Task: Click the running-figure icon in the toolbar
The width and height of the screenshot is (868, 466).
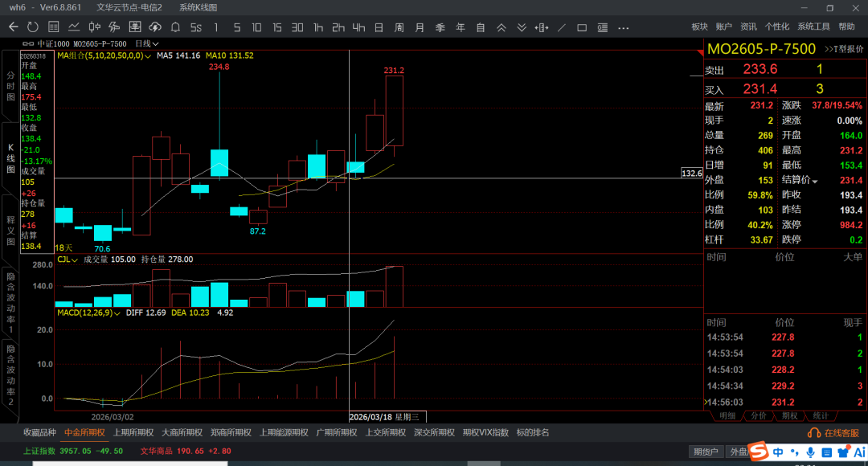Action: click(115, 27)
